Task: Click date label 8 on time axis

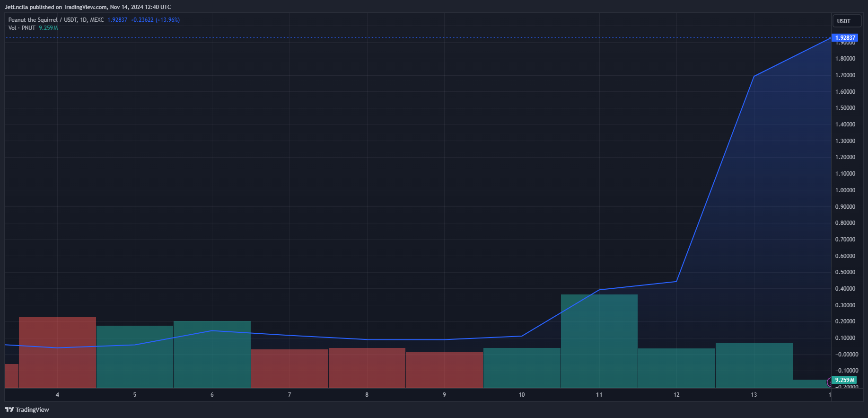Action: pos(367,395)
